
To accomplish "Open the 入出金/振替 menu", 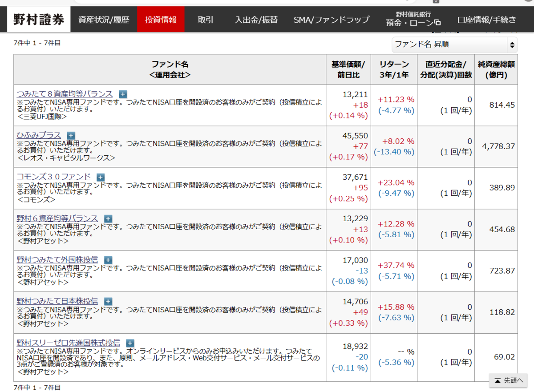I will click(256, 20).
